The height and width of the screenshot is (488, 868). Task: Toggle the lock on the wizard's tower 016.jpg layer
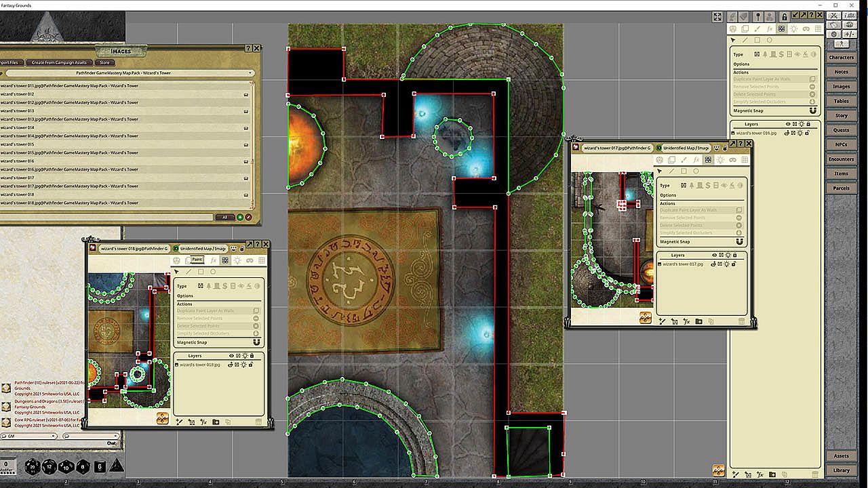coord(807,133)
